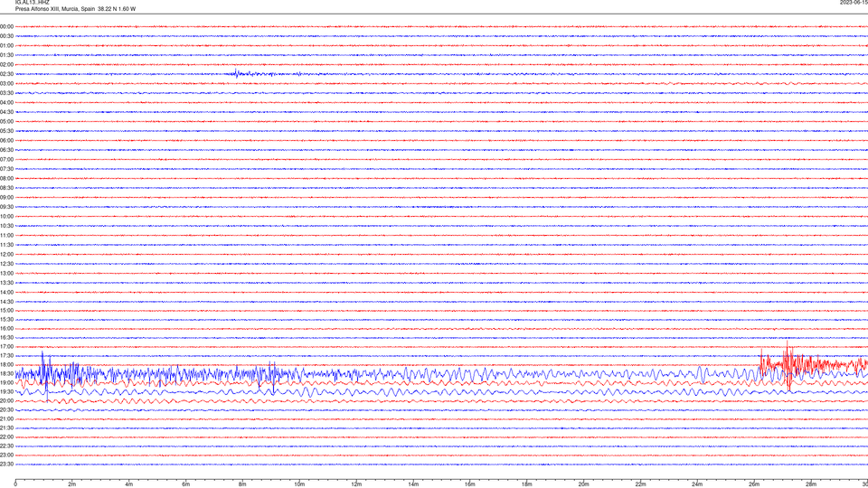Pick the 02:00 time label
Viewport: 868px width, 488px height.
click(6, 65)
